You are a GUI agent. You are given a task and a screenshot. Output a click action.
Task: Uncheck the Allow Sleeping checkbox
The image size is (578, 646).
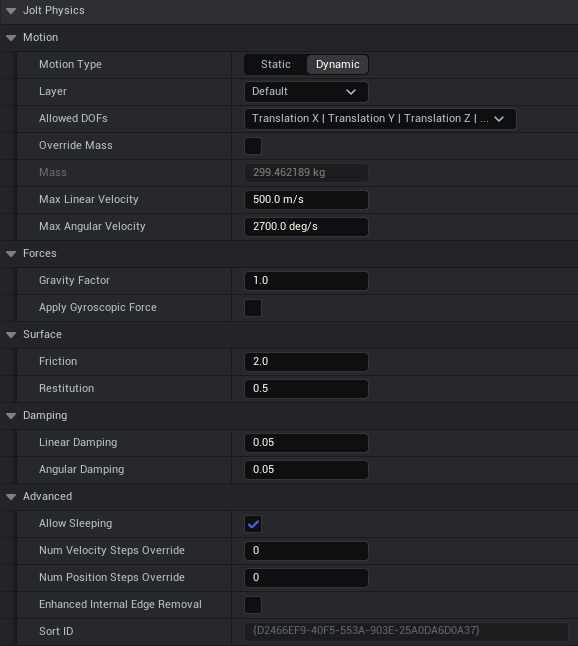[x=253, y=524]
